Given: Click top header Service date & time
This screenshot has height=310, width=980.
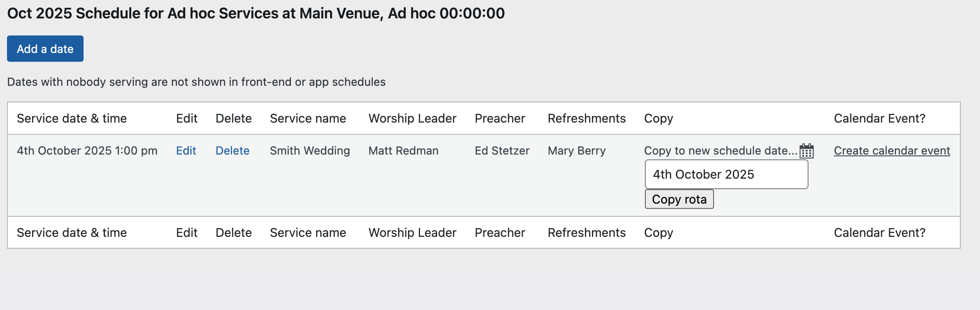Looking at the screenshot, I should coord(72,118).
